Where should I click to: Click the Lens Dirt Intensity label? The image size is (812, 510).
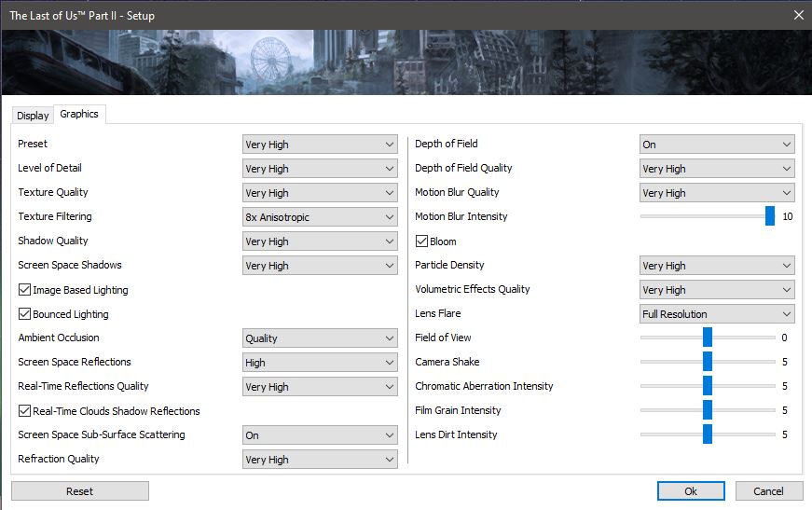[x=456, y=434]
